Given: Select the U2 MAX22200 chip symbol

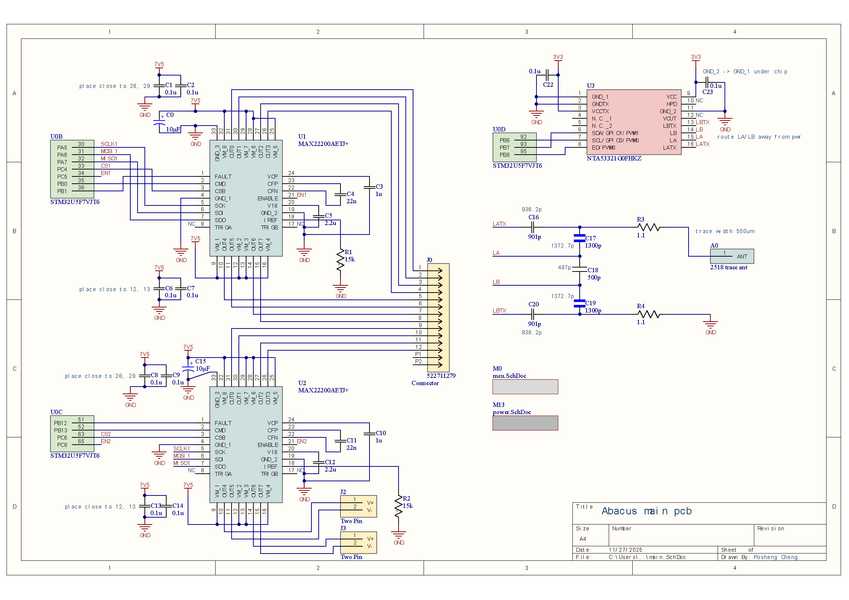Looking at the screenshot, I should 245,444.
